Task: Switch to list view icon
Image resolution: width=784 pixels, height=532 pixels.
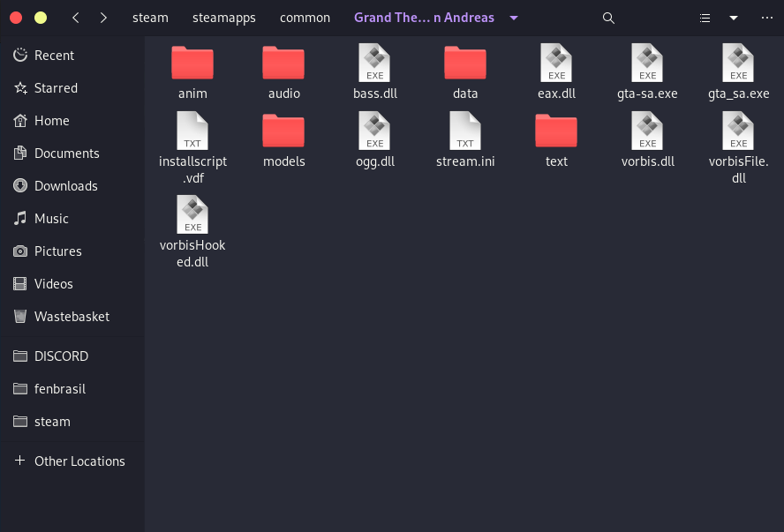Action: pos(705,18)
